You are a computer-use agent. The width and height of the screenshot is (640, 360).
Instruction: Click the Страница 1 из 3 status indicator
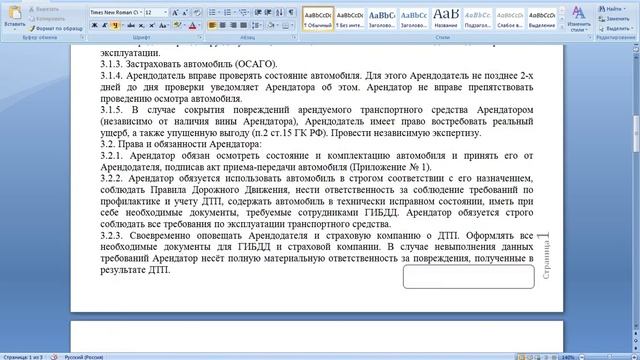coord(22,357)
